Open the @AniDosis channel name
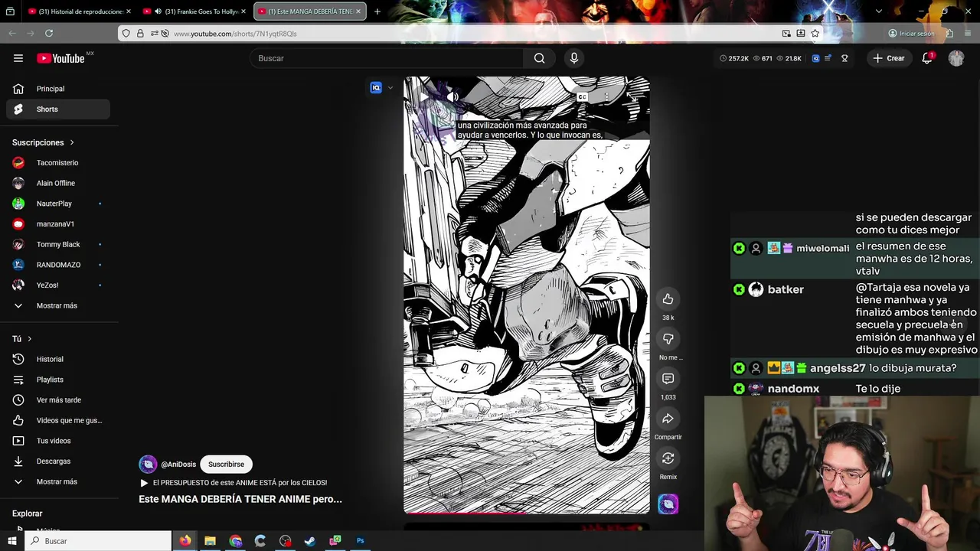The height and width of the screenshot is (551, 980). [178, 465]
